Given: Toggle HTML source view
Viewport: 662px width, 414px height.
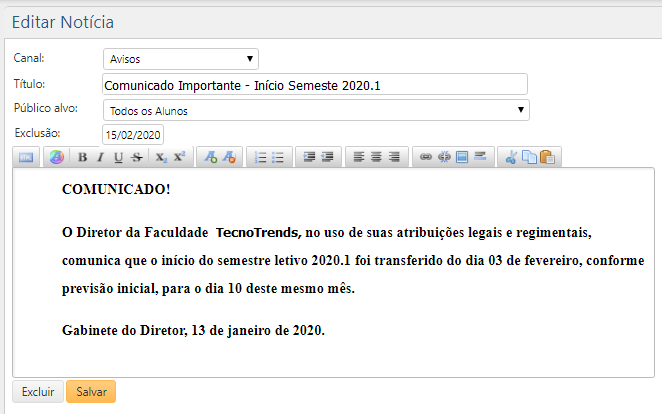Looking at the screenshot, I should coord(26,157).
